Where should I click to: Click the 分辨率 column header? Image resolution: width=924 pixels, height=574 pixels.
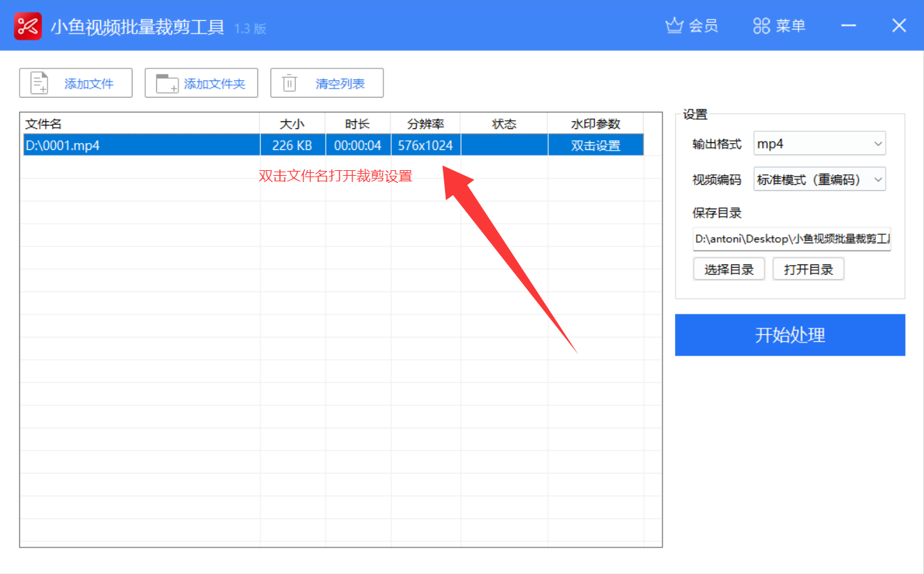click(425, 124)
